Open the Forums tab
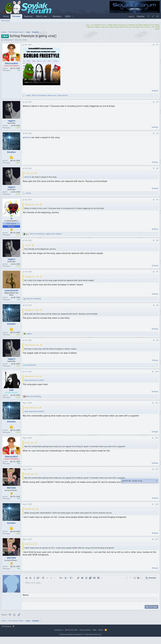161x644 pixels. [17, 16]
